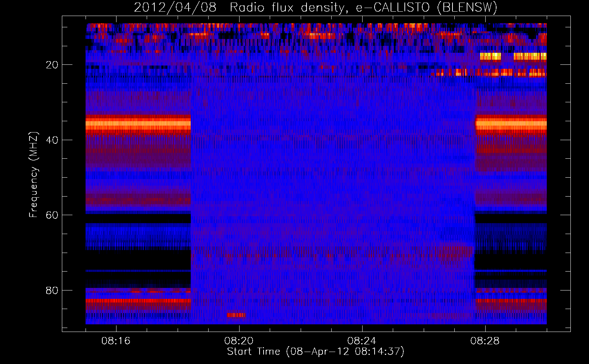Click the frequency tick label "80"

52,290
